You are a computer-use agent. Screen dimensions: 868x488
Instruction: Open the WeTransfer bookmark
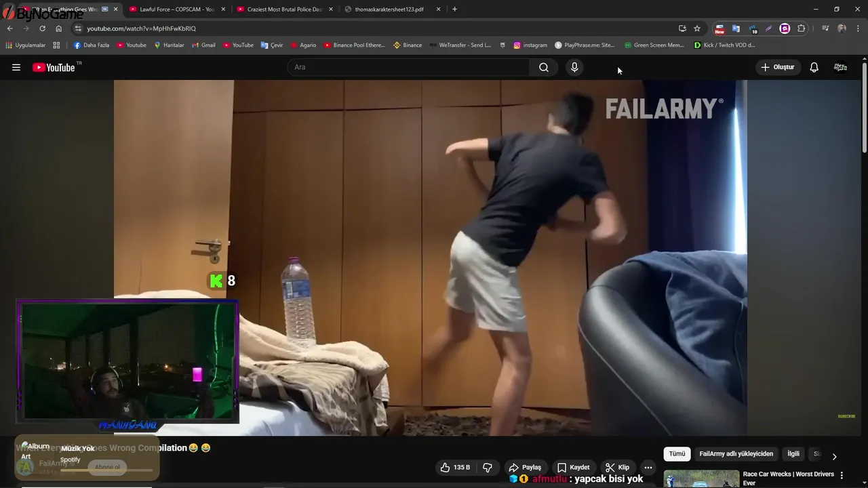coord(459,45)
